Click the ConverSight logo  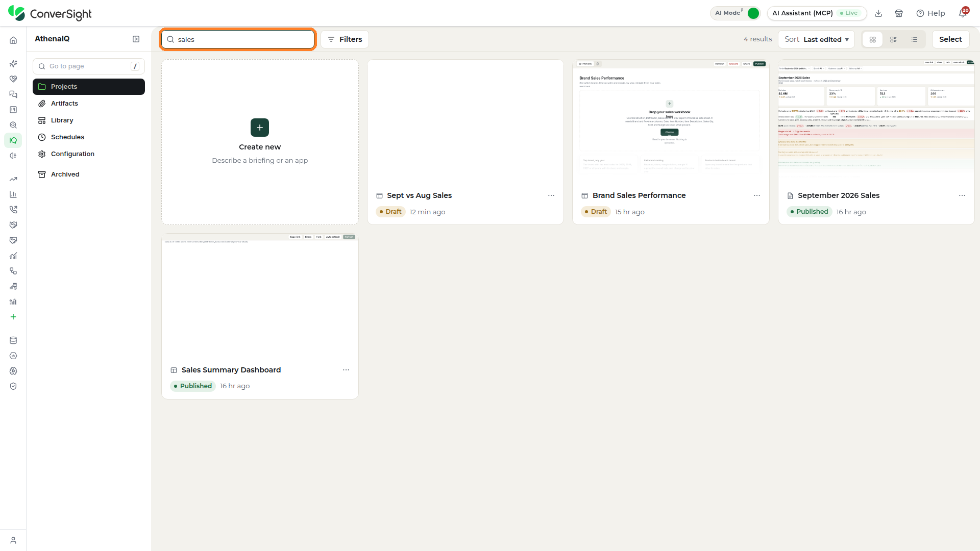pos(50,13)
